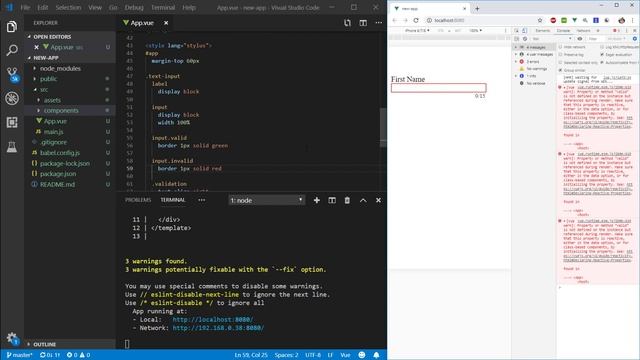
Task: Open the Explorer view in activity bar
Action: pyautogui.click(x=12, y=27)
